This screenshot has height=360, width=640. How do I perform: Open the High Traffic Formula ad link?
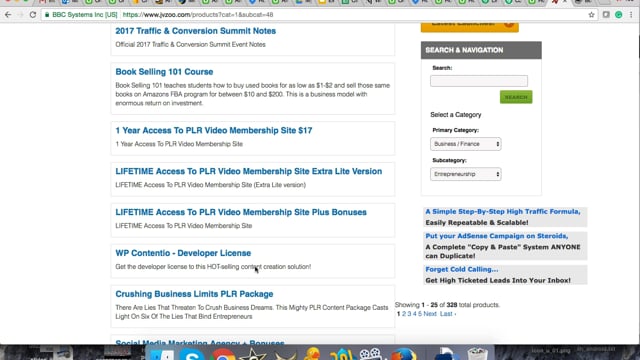click(x=502, y=211)
